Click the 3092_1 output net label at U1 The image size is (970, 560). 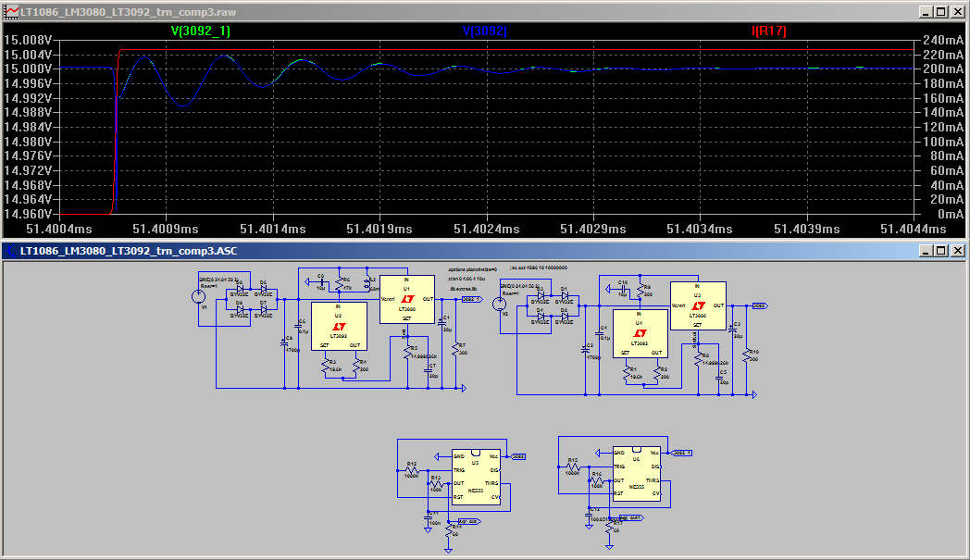point(471,300)
